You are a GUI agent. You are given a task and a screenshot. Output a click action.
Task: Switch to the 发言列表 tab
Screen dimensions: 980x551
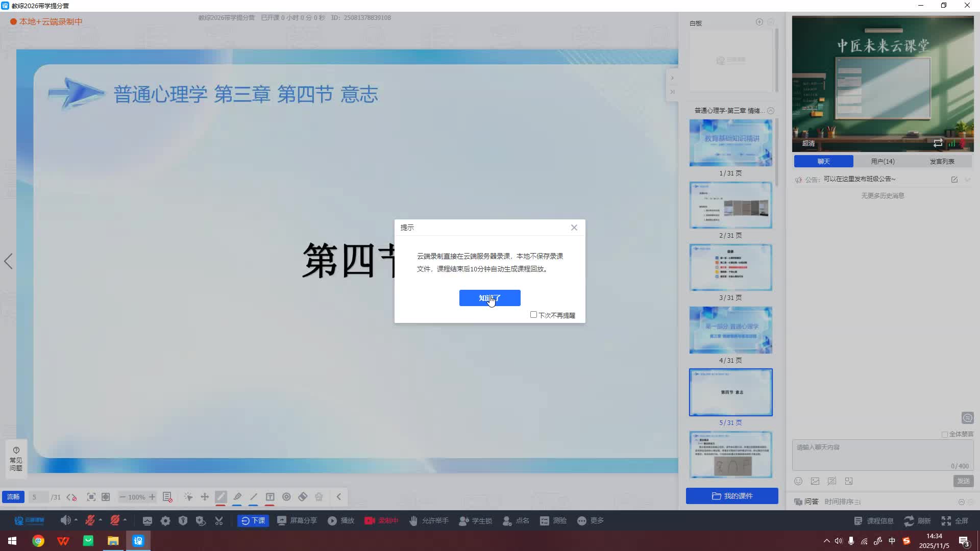tap(943, 161)
